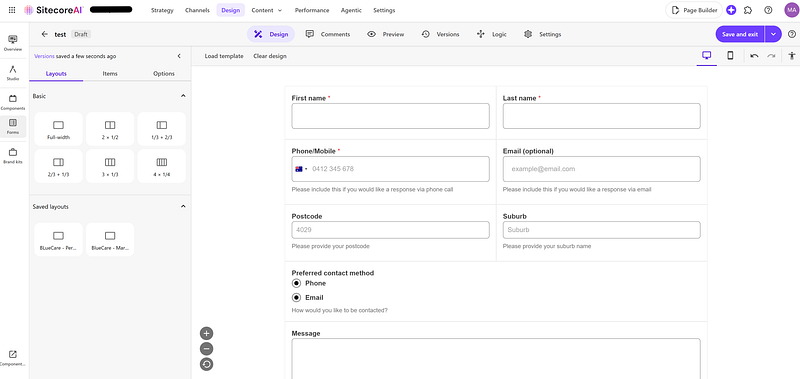The width and height of the screenshot is (800, 379).
Task: Open Overview in the left sidebar
Action: click(13, 43)
